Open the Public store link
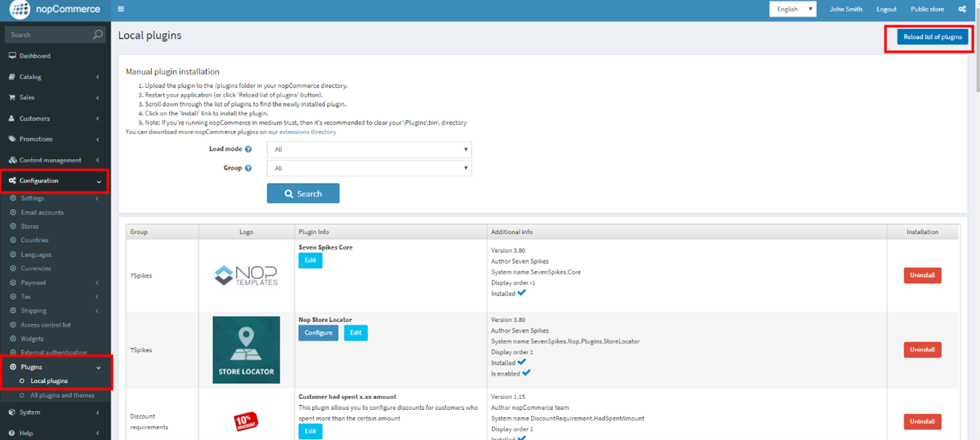980x440 pixels. point(927,10)
